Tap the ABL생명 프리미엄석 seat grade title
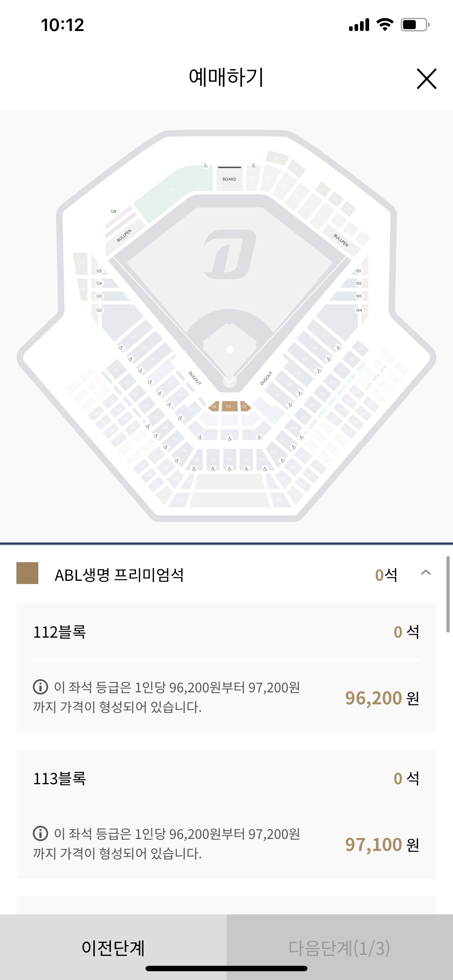This screenshot has width=453, height=980. click(119, 575)
